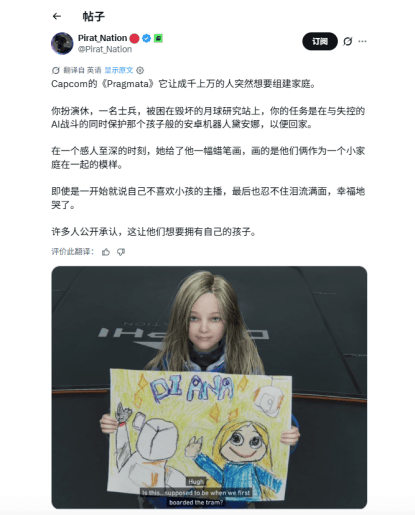Open the Diana drawing image
This screenshot has width=415, height=515.
pyautogui.click(x=209, y=387)
